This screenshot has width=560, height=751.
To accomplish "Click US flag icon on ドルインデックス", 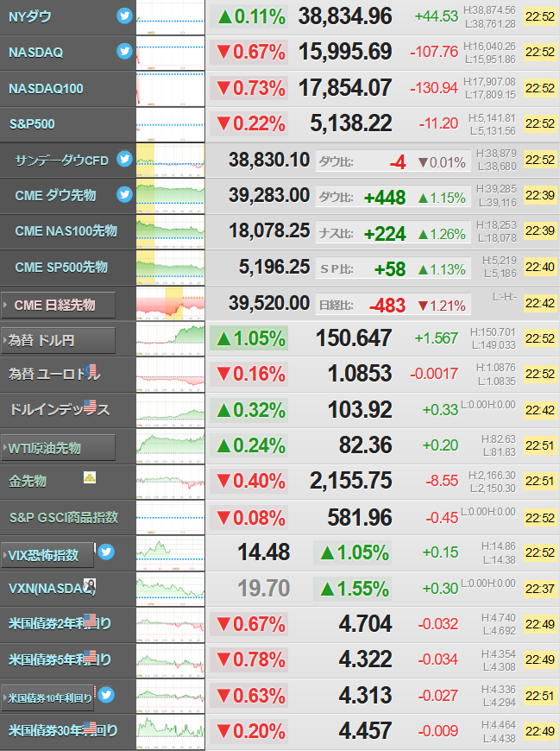I will click(x=90, y=407).
